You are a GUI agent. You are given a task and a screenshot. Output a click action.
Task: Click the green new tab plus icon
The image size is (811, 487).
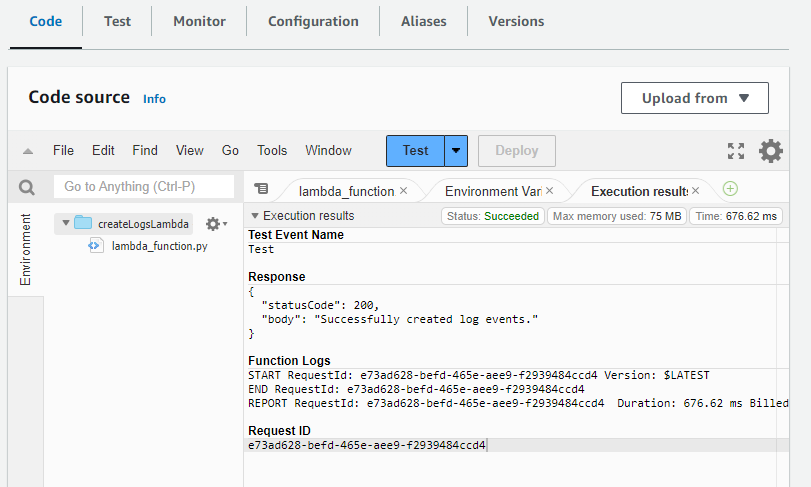730,189
